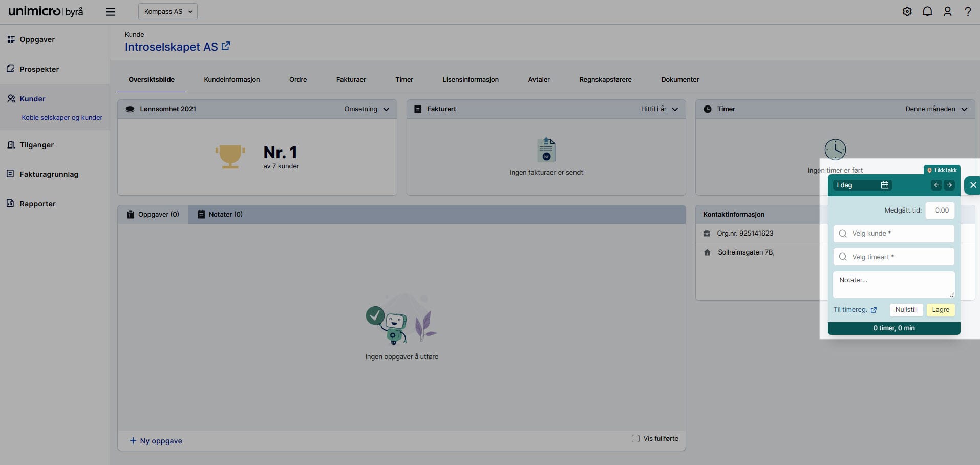
Task: Expand the Omsetning dropdown
Action: point(367,109)
